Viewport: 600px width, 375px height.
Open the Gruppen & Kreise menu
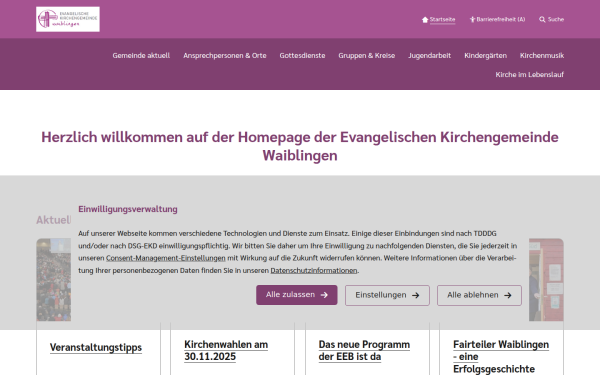[x=367, y=55]
